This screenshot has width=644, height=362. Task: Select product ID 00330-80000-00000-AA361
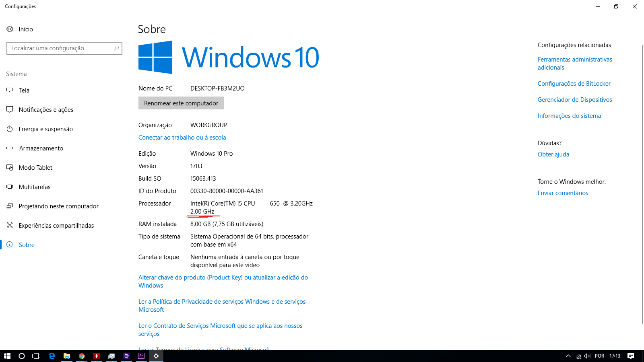click(x=227, y=191)
